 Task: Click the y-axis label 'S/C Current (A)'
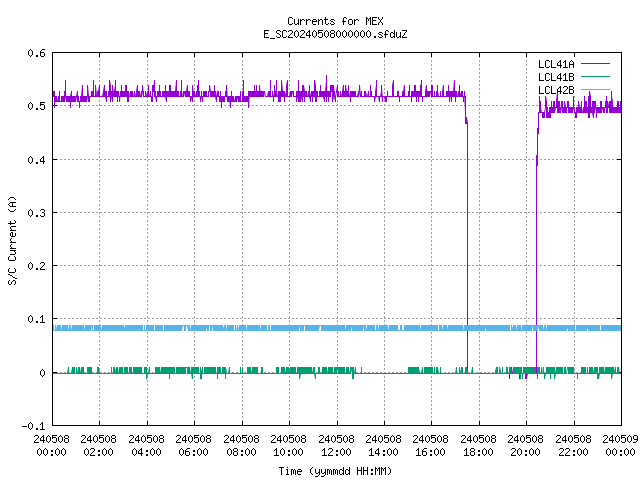pos(13,240)
